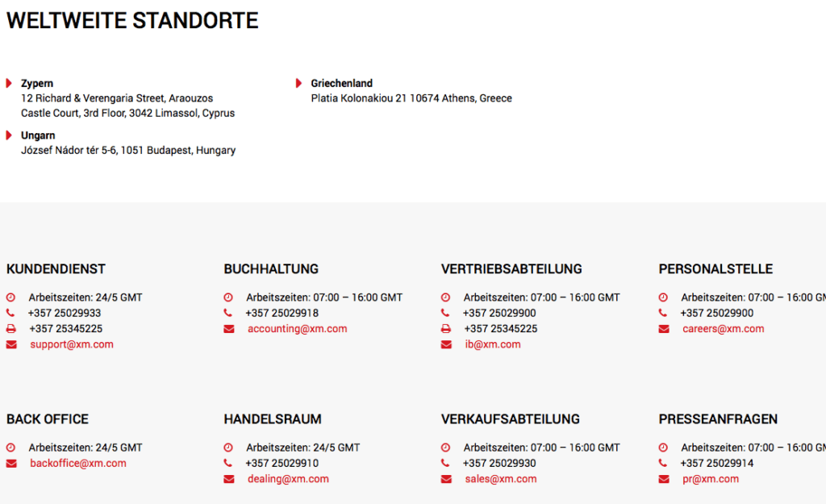Open the dealing@xm.com email link

click(x=288, y=479)
